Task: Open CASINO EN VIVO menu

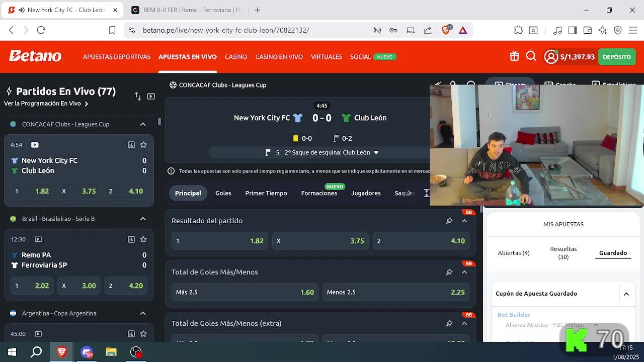Action: click(x=279, y=57)
